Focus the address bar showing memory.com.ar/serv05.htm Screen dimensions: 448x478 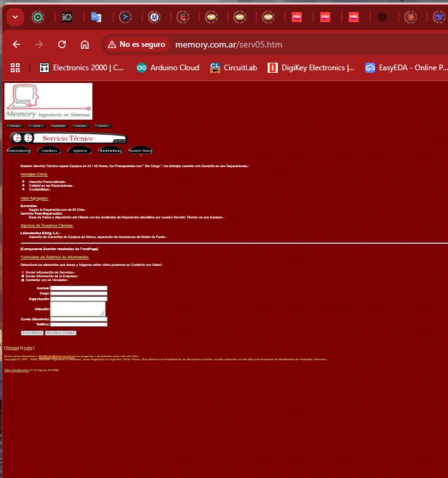point(228,45)
